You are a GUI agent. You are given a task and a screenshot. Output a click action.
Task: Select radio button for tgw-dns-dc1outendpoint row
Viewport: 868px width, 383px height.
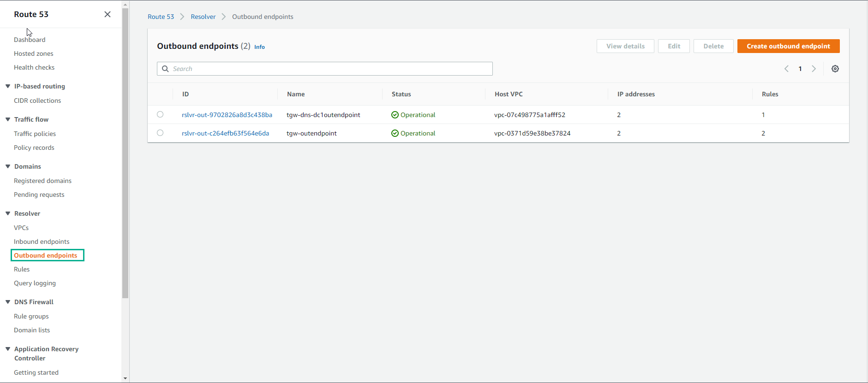(x=160, y=114)
